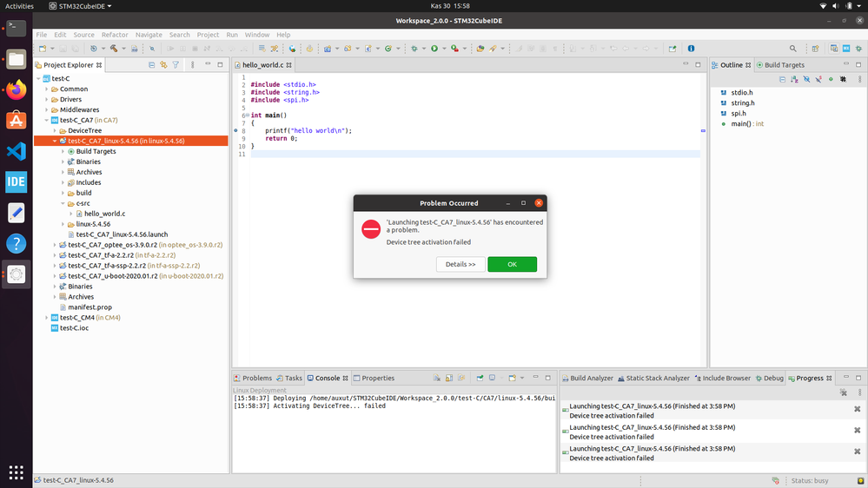Expand the Drivers folder
The image size is (868, 488).
point(47,100)
